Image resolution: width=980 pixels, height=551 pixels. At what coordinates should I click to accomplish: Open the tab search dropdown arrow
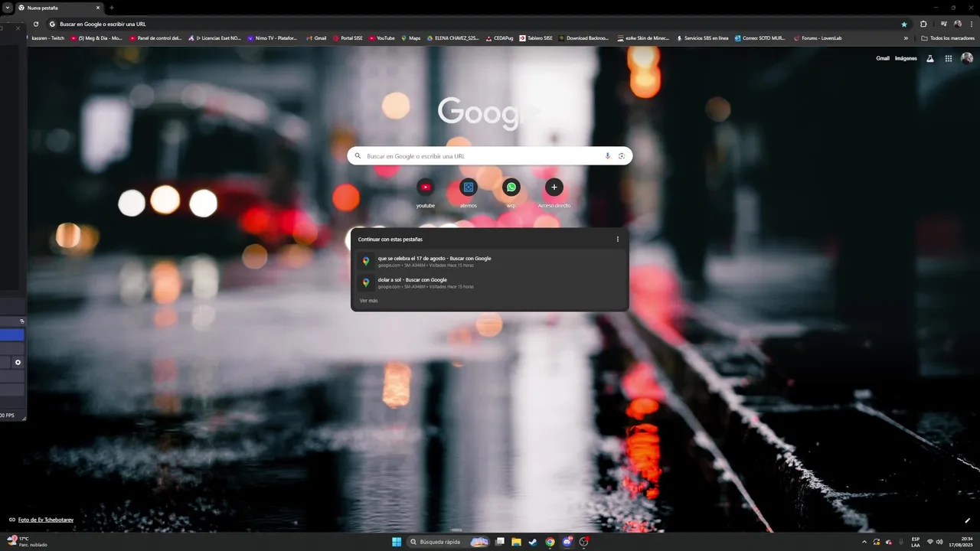point(7,8)
